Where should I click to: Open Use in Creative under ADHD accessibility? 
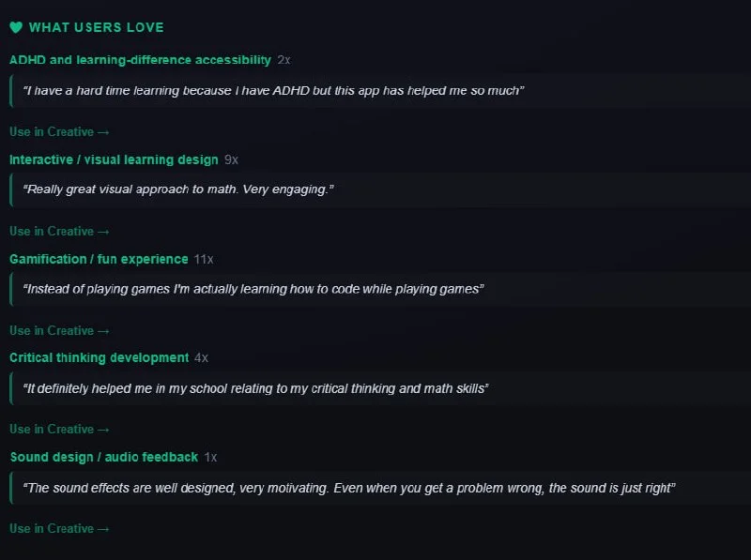[x=59, y=131]
